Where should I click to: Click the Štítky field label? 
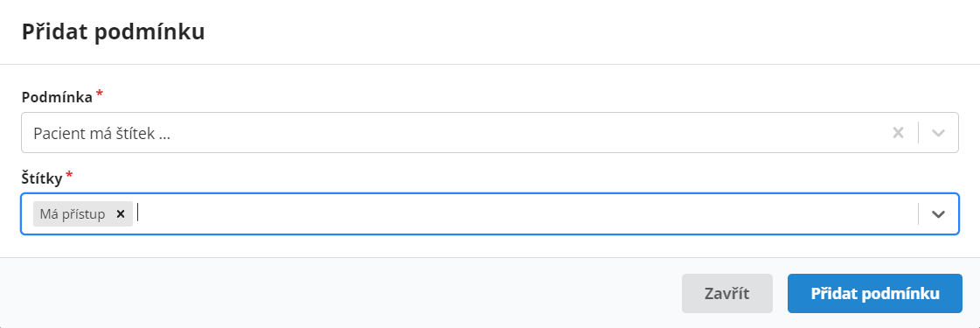pos(42,179)
